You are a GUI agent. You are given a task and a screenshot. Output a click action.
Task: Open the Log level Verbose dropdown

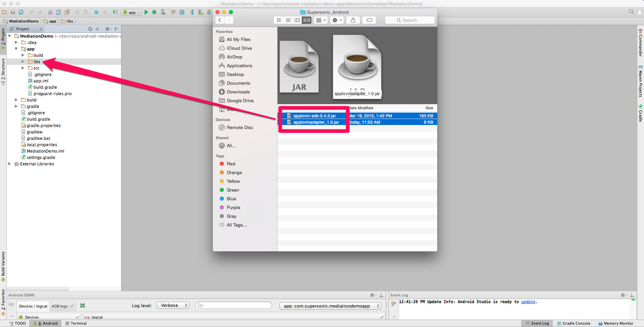pyautogui.click(x=173, y=305)
